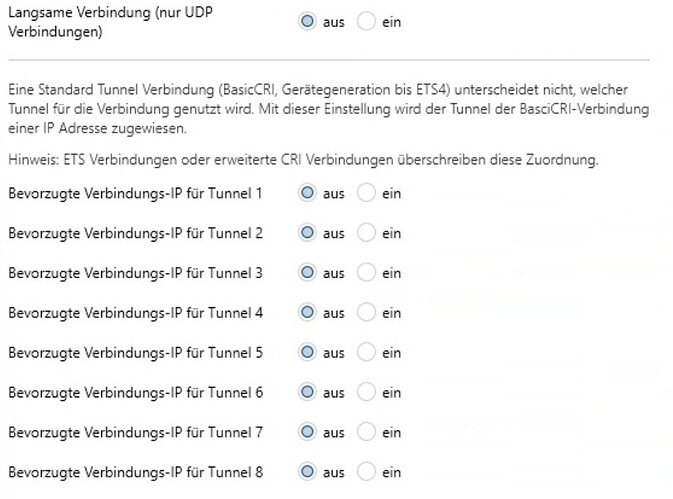Click 'aus' radio for Tunnel 6
673x499 pixels.
(x=308, y=392)
